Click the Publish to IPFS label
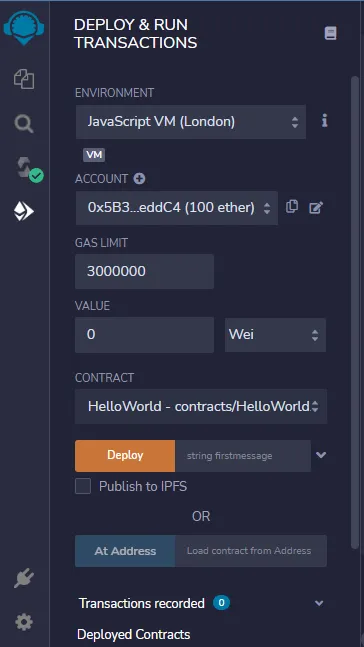364x647 pixels. coord(143,486)
